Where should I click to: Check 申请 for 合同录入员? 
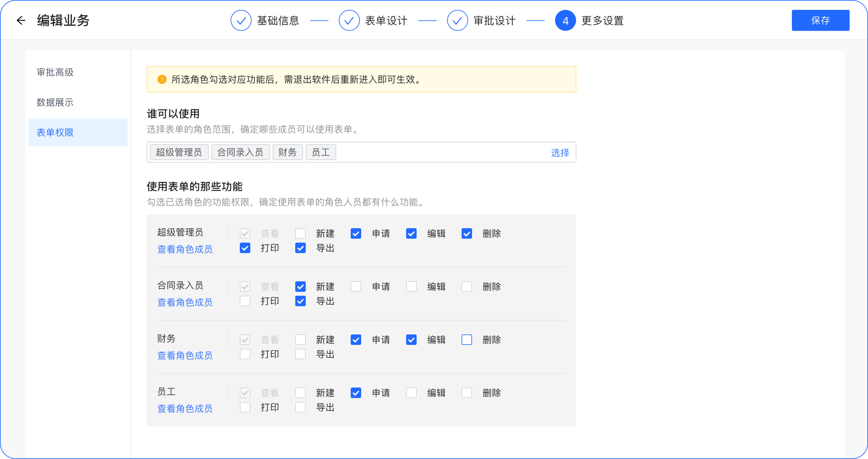(356, 287)
